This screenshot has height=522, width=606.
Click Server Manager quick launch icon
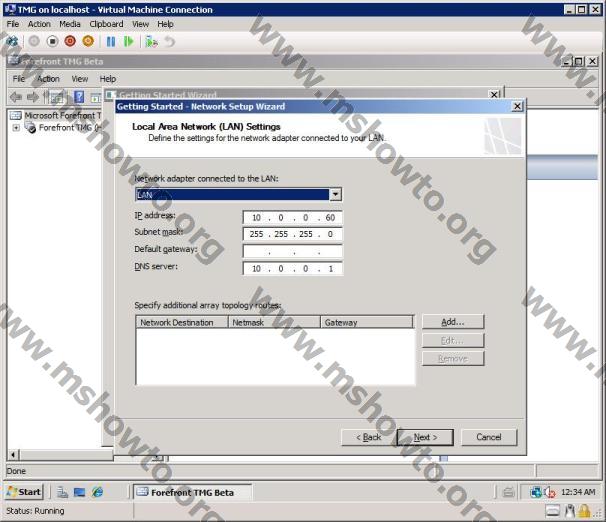62,492
